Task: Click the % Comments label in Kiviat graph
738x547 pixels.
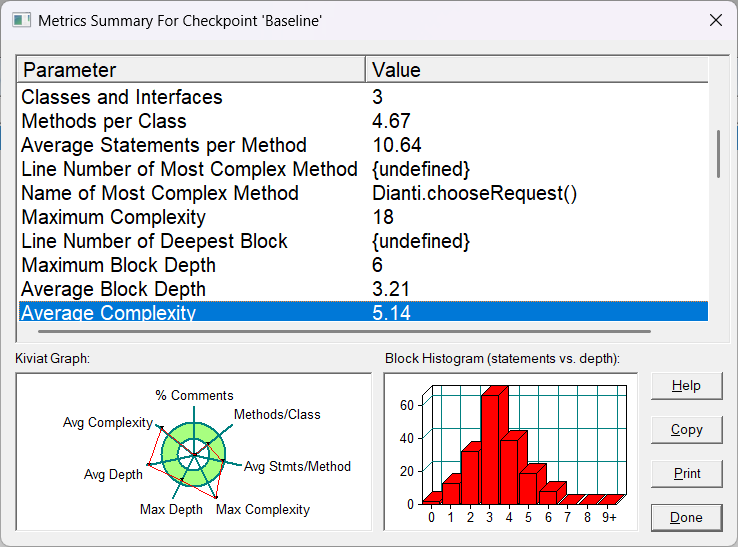Action: coord(194,395)
